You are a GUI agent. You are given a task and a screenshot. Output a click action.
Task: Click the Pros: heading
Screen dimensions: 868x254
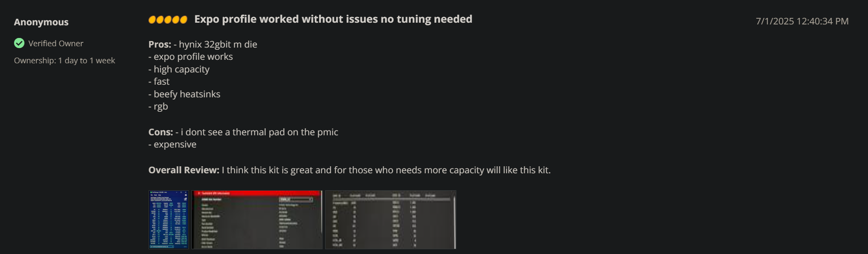pyautogui.click(x=160, y=45)
